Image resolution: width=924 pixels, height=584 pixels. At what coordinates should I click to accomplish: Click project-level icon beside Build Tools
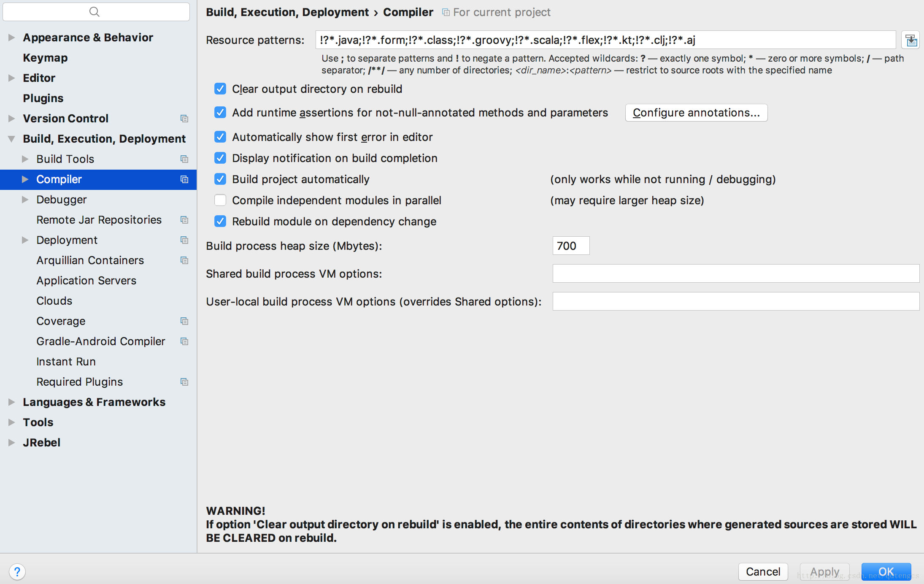(184, 159)
